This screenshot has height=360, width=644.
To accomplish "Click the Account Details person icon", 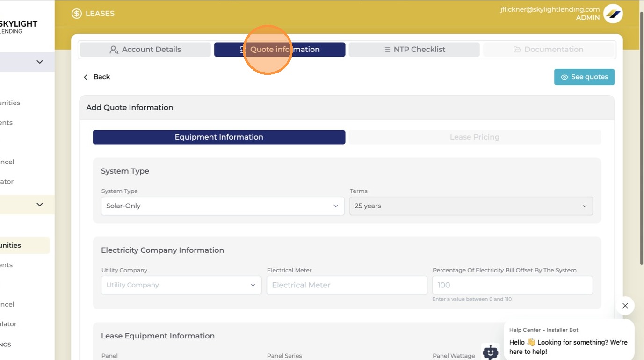I will [114, 50].
